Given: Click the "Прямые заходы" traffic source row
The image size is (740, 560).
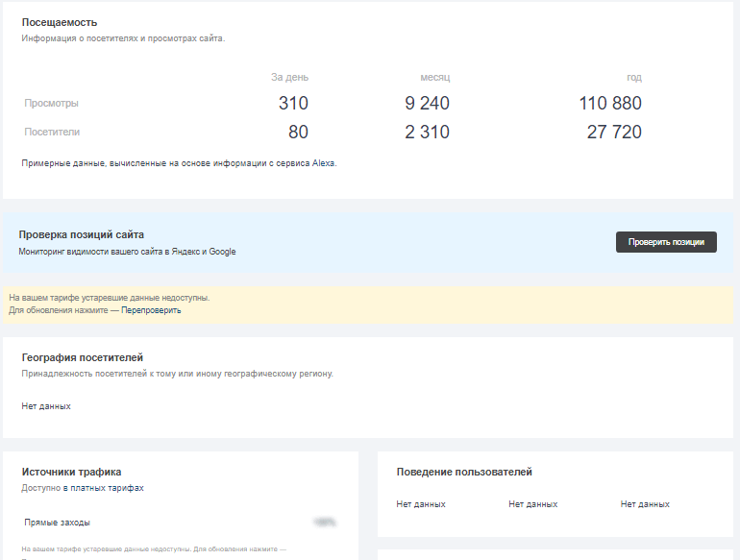Looking at the screenshot, I should click(57, 523).
